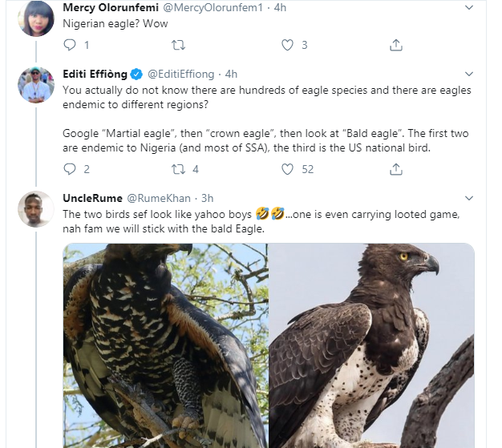Like Mercy Olorunfemi's tweet
502x448 pixels.
tap(287, 45)
